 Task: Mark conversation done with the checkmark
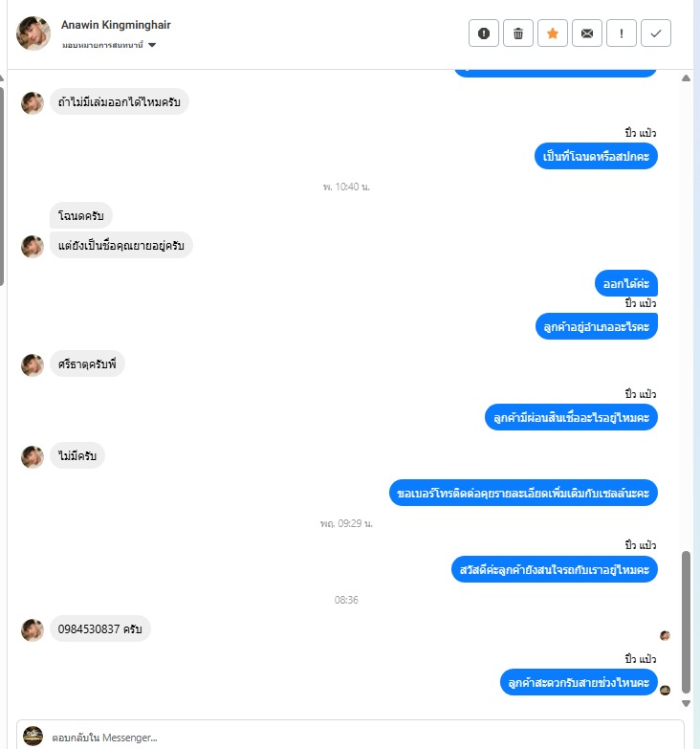[656, 33]
